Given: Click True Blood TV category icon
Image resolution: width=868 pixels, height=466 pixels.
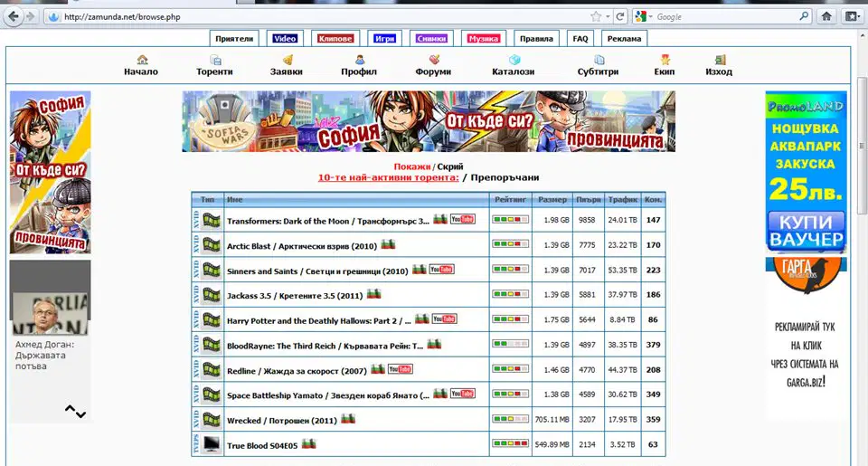Looking at the screenshot, I should (211, 444).
